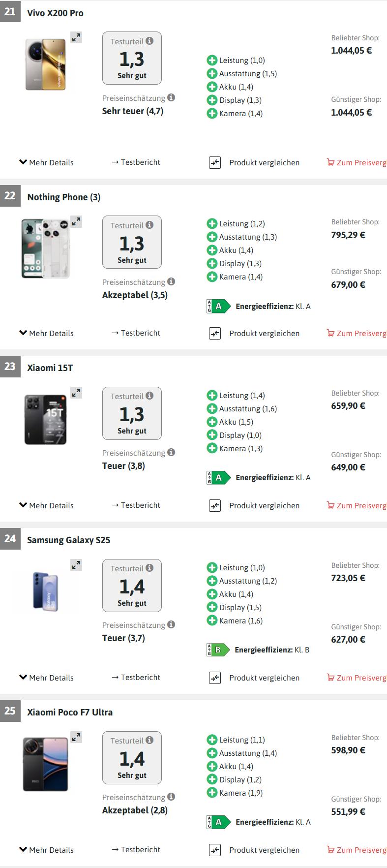
Task: Click compare icon for Samsung Galaxy S25
Action: point(215,678)
